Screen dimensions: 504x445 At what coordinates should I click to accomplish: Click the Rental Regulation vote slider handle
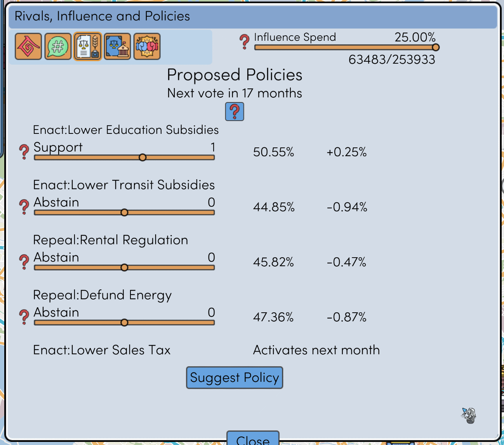click(x=124, y=267)
